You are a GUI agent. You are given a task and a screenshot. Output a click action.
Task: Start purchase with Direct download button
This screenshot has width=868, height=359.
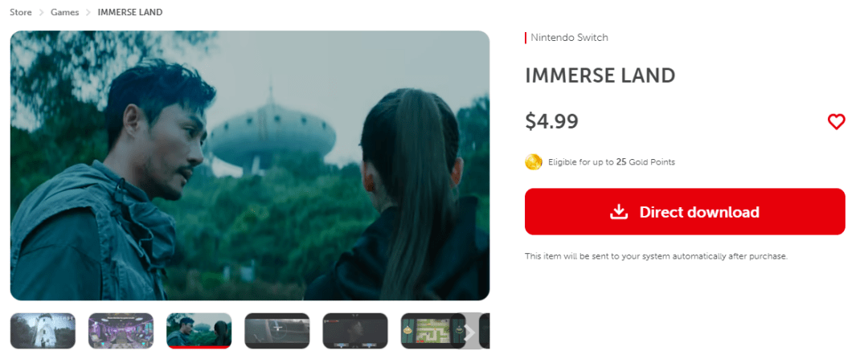pos(685,212)
